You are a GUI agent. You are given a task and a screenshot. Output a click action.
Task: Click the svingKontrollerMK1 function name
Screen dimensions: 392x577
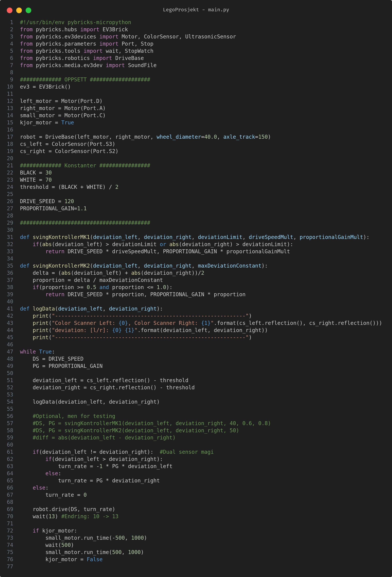point(61,237)
